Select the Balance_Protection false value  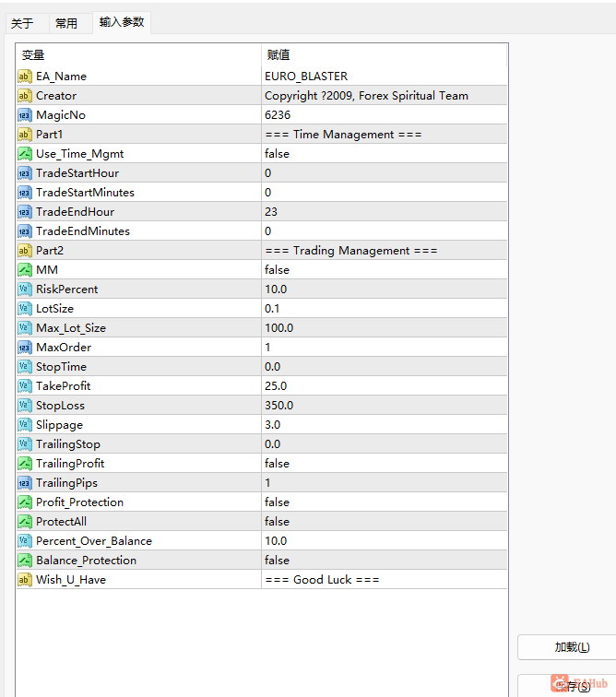coord(385,561)
